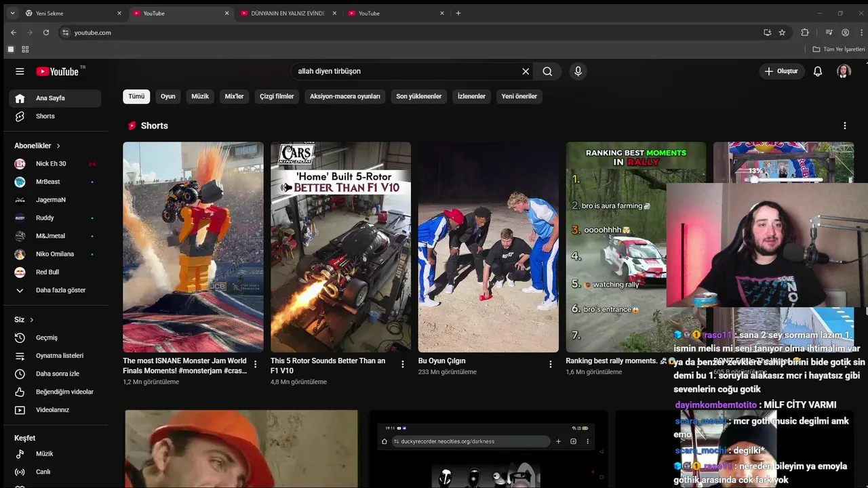Expand the Siz section arrow
The image size is (868, 488).
pyautogui.click(x=31, y=320)
